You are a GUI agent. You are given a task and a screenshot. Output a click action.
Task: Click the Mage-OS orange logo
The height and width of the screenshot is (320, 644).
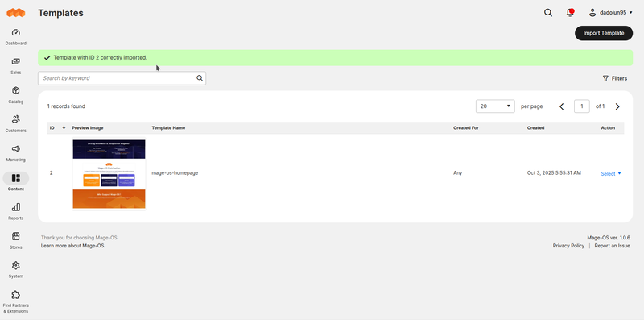(15, 13)
